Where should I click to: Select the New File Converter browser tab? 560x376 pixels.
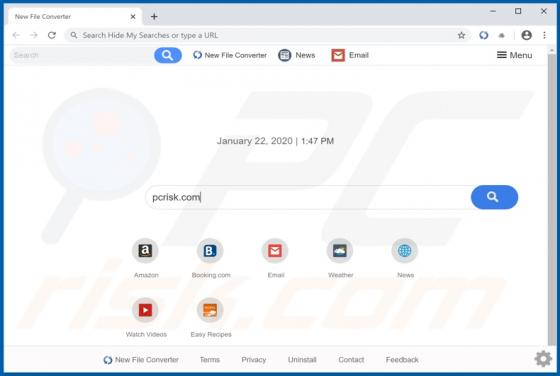tap(74, 16)
